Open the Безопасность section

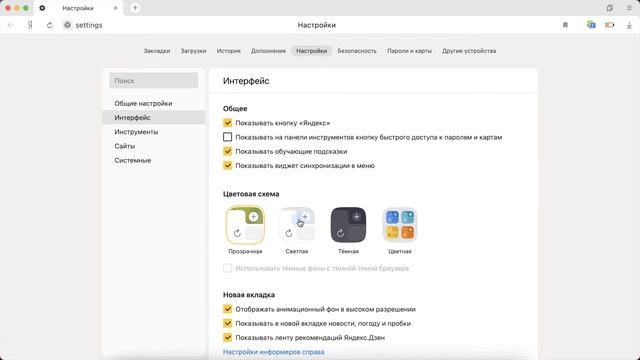357,51
